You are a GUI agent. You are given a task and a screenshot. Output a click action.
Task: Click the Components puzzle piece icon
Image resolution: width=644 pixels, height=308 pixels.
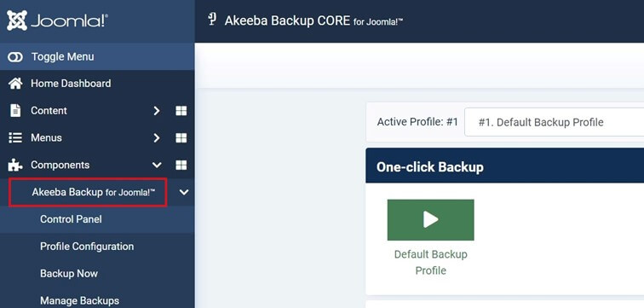tap(15, 165)
